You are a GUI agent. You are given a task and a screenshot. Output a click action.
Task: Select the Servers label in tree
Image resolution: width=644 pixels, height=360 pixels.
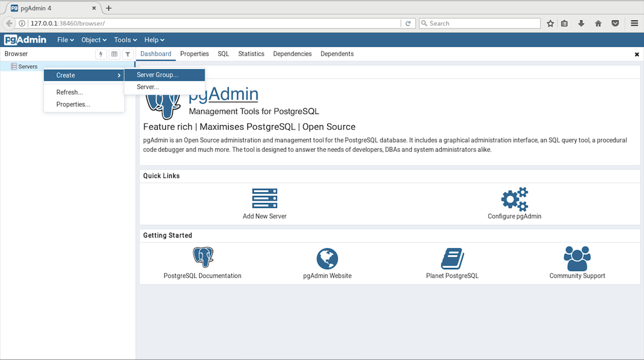click(x=28, y=67)
